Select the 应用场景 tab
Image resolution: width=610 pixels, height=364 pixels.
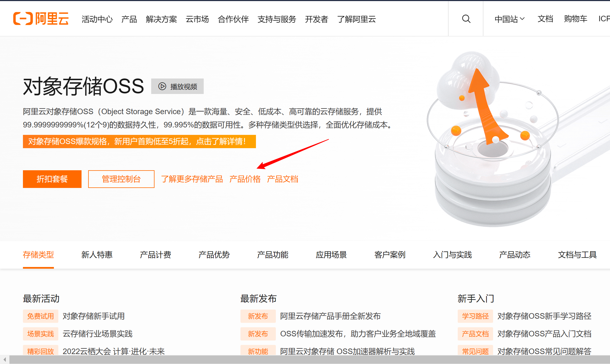pyautogui.click(x=331, y=255)
